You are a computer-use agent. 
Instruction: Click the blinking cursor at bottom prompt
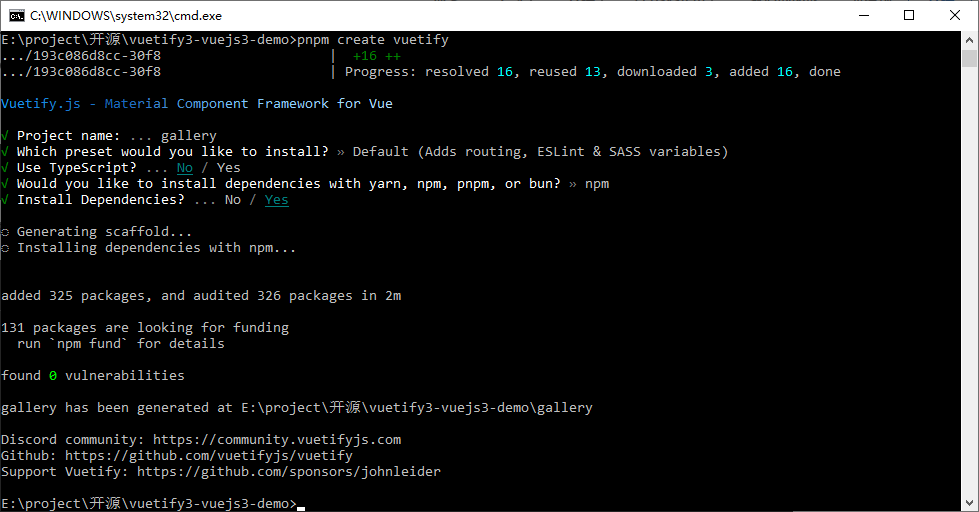point(301,505)
